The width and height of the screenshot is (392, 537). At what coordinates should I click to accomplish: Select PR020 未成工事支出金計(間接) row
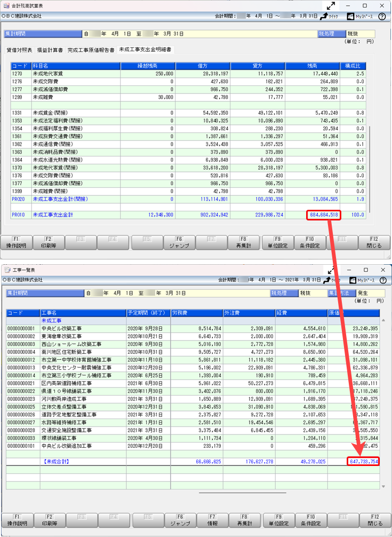188,199
